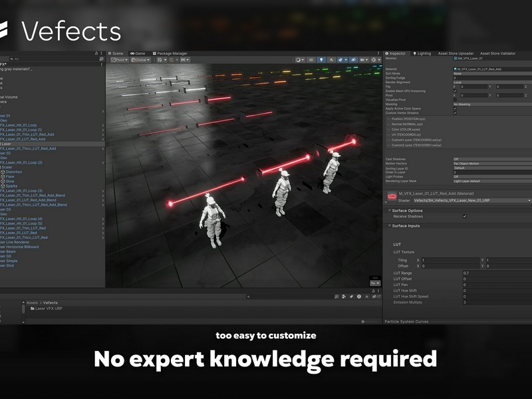Open the Render Alignment dropdown
This screenshot has height=399, width=532.
(x=492, y=82)
